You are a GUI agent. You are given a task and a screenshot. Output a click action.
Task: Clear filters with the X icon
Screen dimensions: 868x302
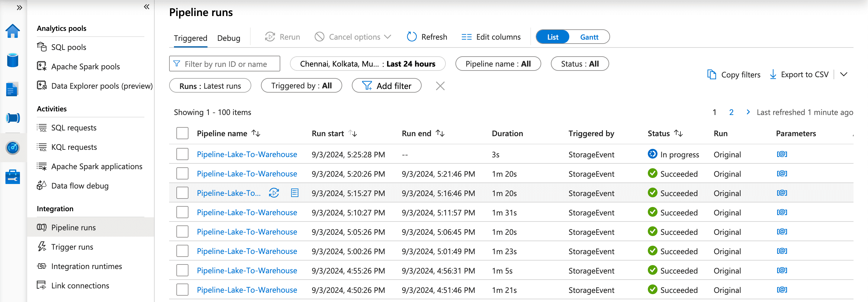[x=440, y=86]
